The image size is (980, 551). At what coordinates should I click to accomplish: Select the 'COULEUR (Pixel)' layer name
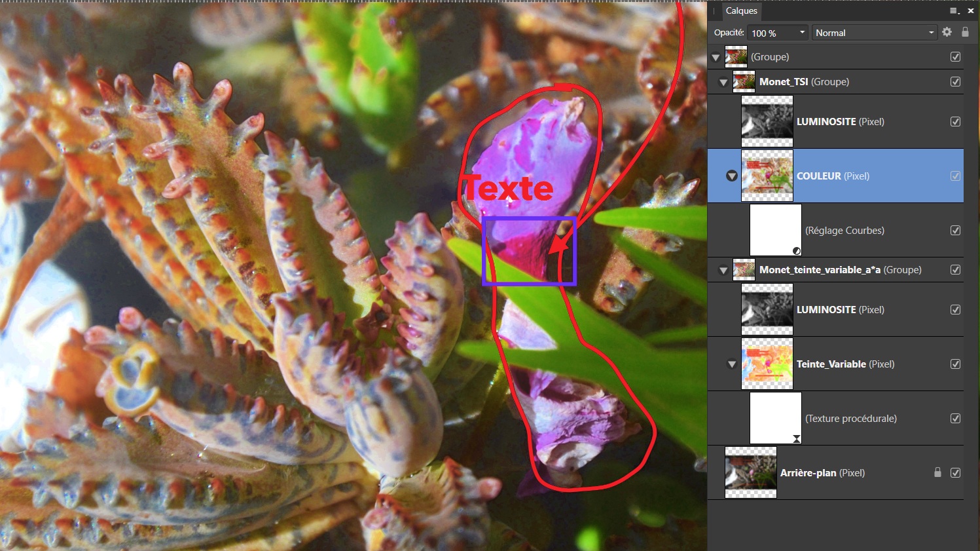pyautogui.click(x=833, y=176)
